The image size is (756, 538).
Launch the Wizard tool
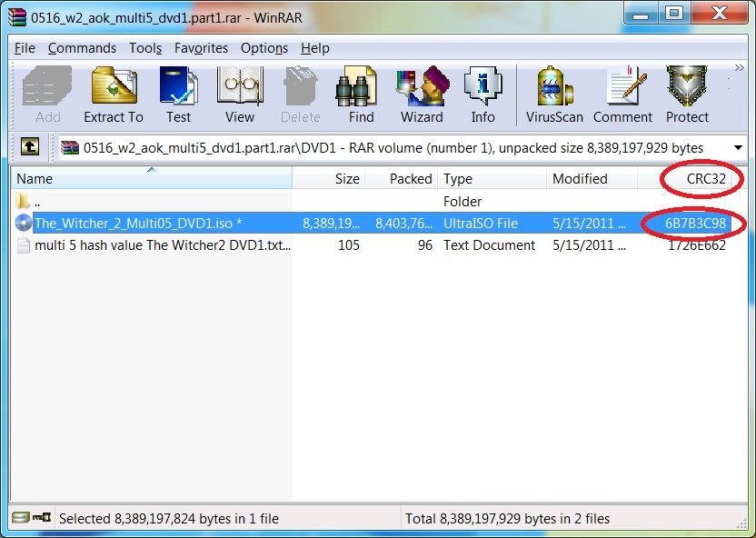coord(422,95)
